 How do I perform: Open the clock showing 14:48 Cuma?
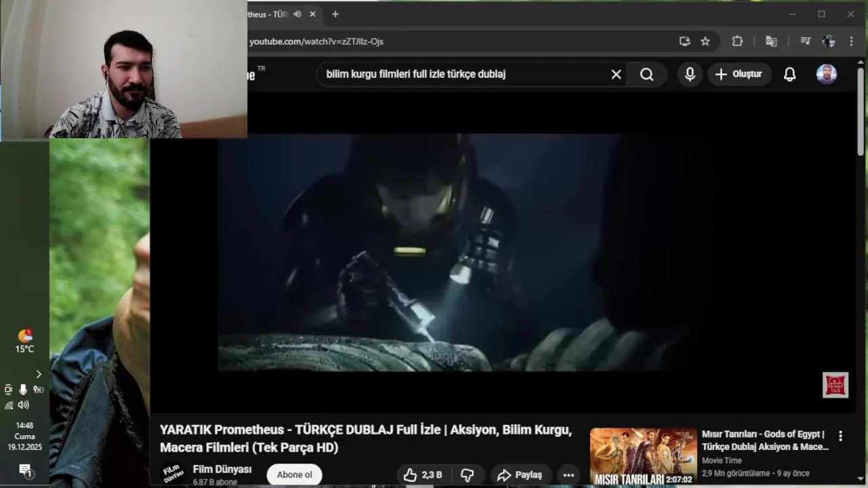click(x=24, y=436)
